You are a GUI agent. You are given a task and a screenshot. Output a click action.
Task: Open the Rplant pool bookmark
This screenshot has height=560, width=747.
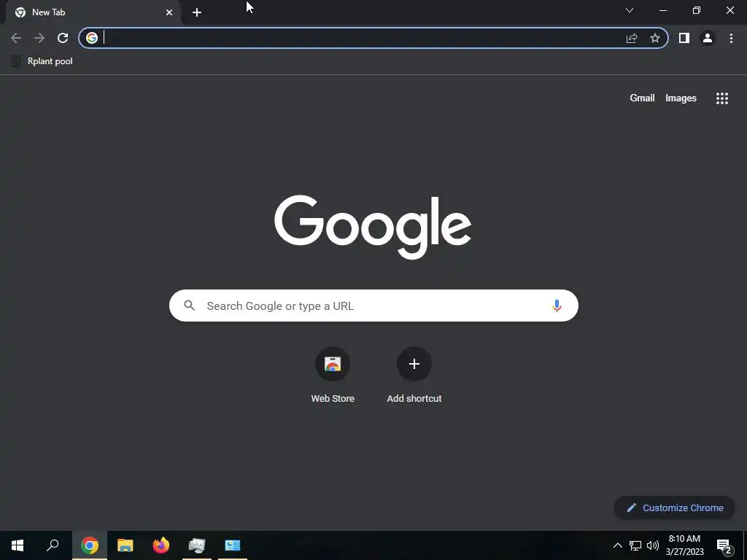coord(42,61)
